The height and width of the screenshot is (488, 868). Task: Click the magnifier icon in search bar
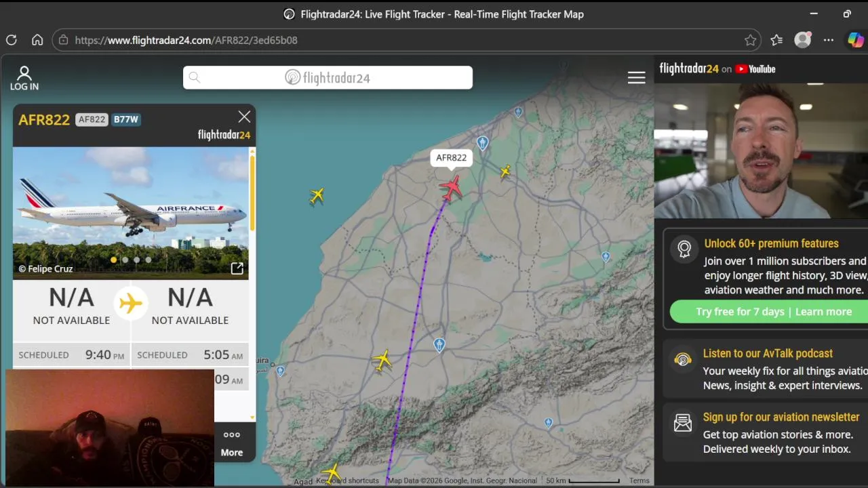(x=195, y=77)
